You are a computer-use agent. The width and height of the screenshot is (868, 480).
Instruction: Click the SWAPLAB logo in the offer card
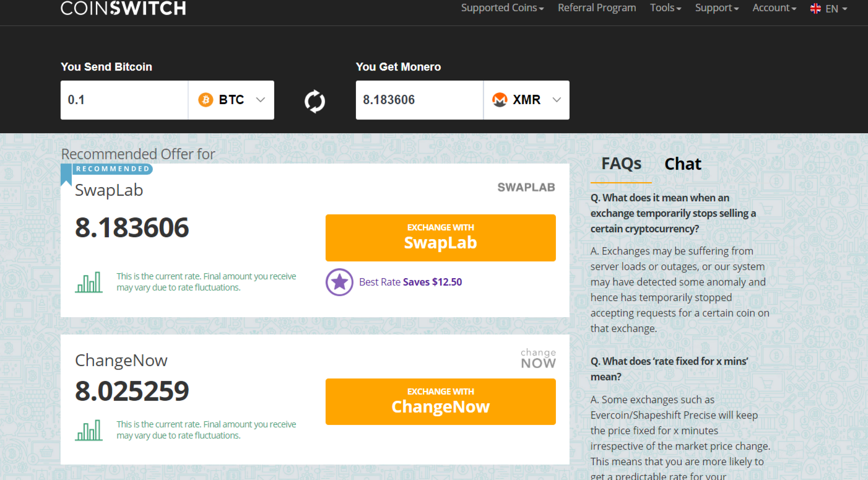click(526, 187)
